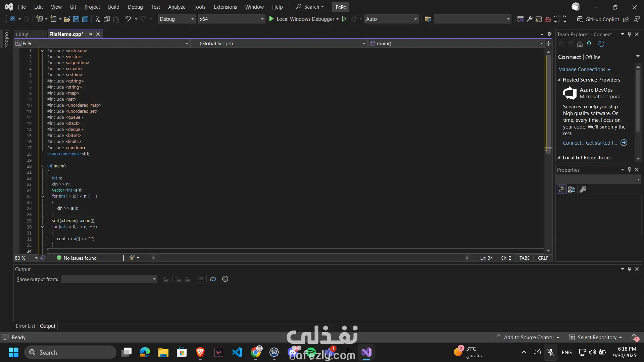Start Local Windows Debugger

pos(304,19)
